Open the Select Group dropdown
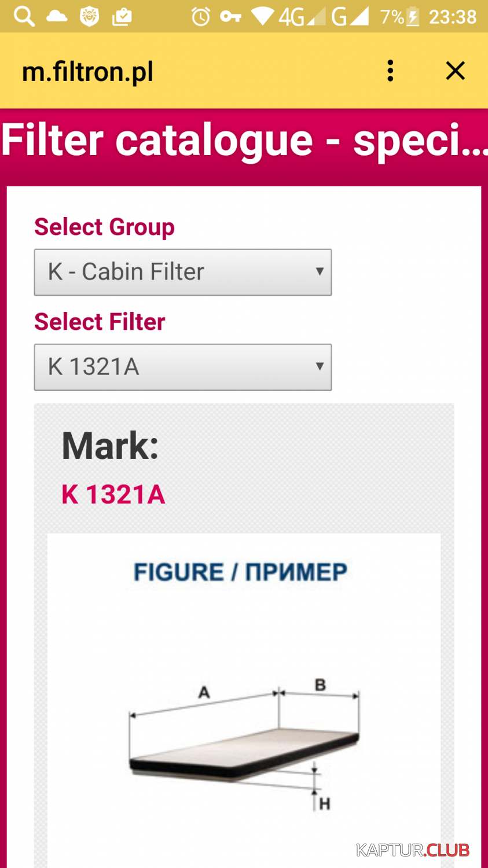The height and width of the screenshot is (868, 488). click(183, 272)
